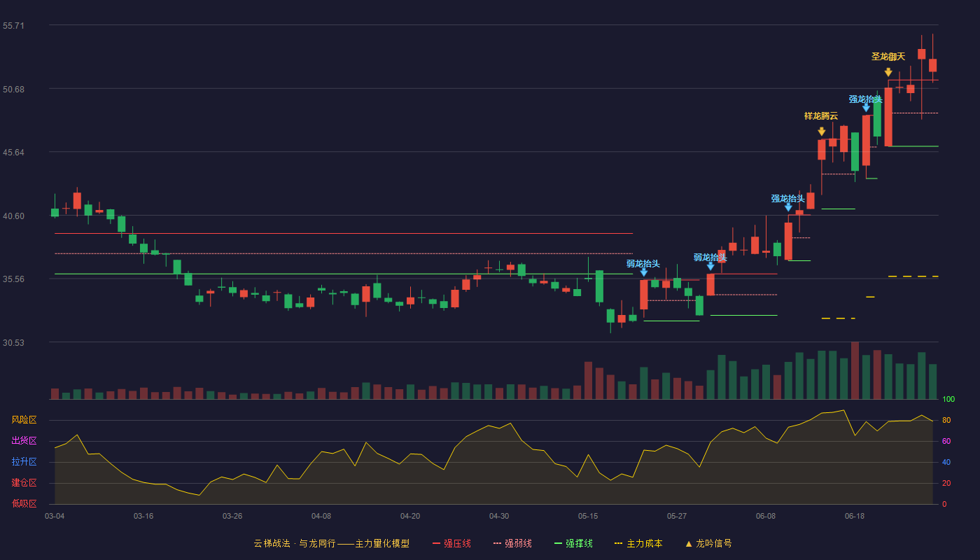This screenshot has height=560, width=980.
Task: Click the 弱龙抬头 arrow marker just after 05-27
Action: click(710, 266)
